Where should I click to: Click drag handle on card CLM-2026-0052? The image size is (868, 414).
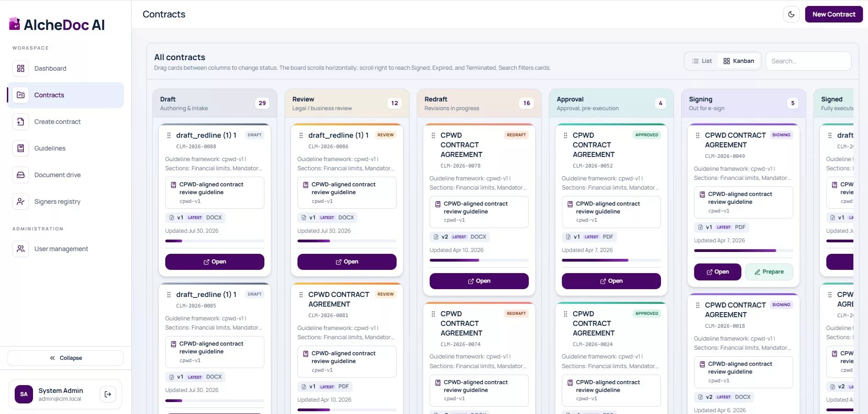point(566,135)
